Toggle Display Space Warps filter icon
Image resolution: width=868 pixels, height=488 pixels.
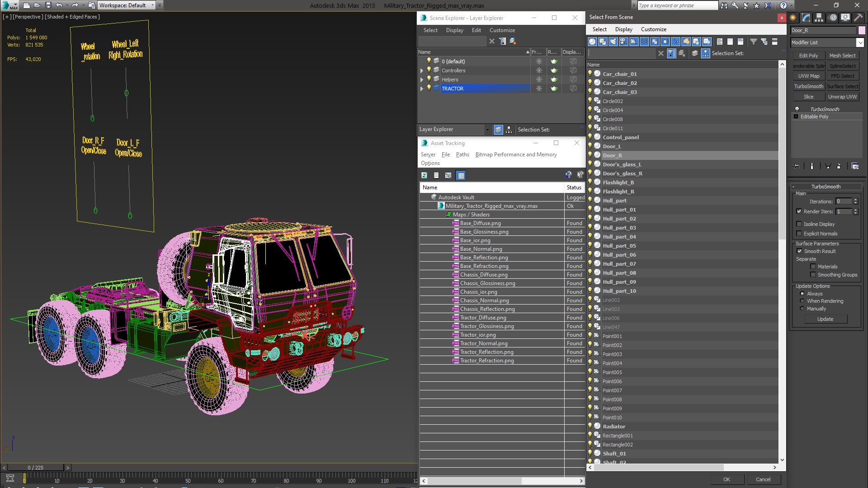coord(644,42)
